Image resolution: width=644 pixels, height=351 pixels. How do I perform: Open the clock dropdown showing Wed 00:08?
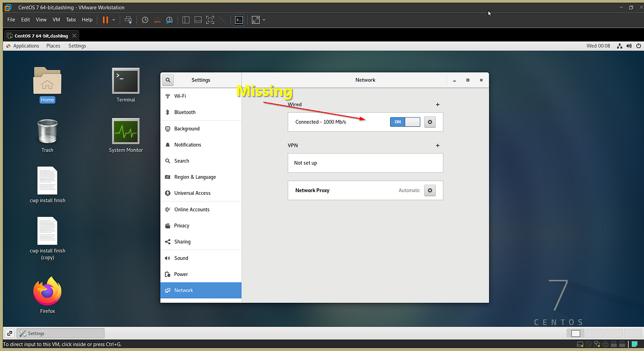(x=598, y=46)
